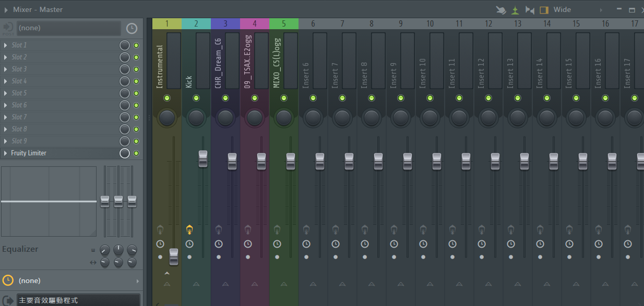
Task: Click the Fruity Limiter mix level knob
Action: point(125,153)
